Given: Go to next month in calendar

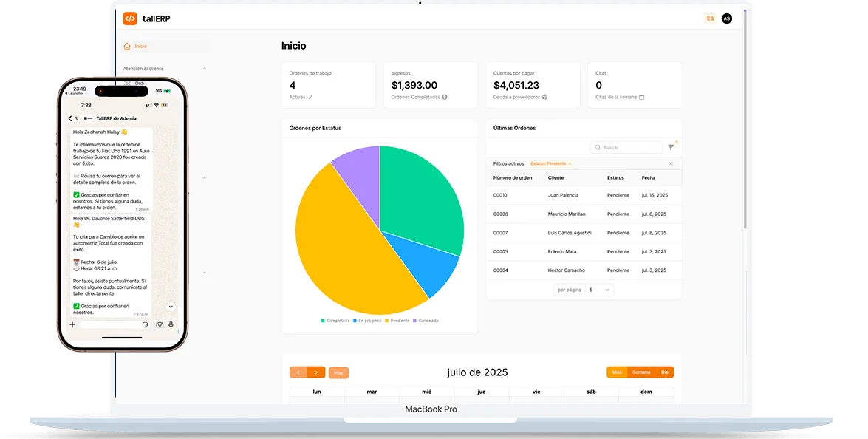Looking at the screenshot, I should click(316, 372).
